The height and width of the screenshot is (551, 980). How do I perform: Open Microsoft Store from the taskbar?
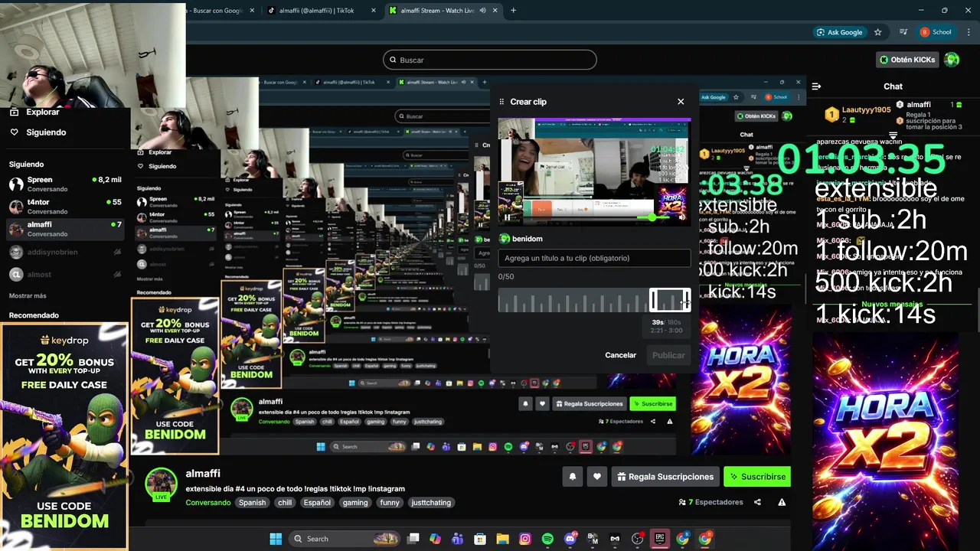[480, 539]
